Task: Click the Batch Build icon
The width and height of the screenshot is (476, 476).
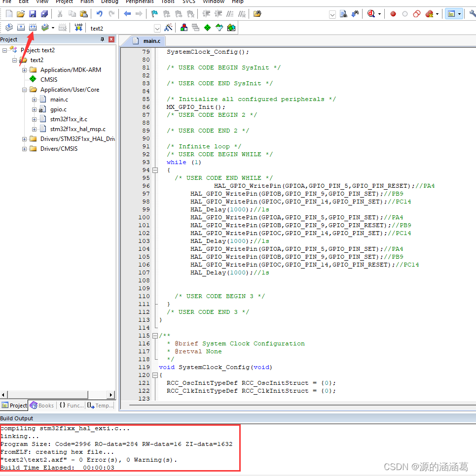Action: click(45, 28)
